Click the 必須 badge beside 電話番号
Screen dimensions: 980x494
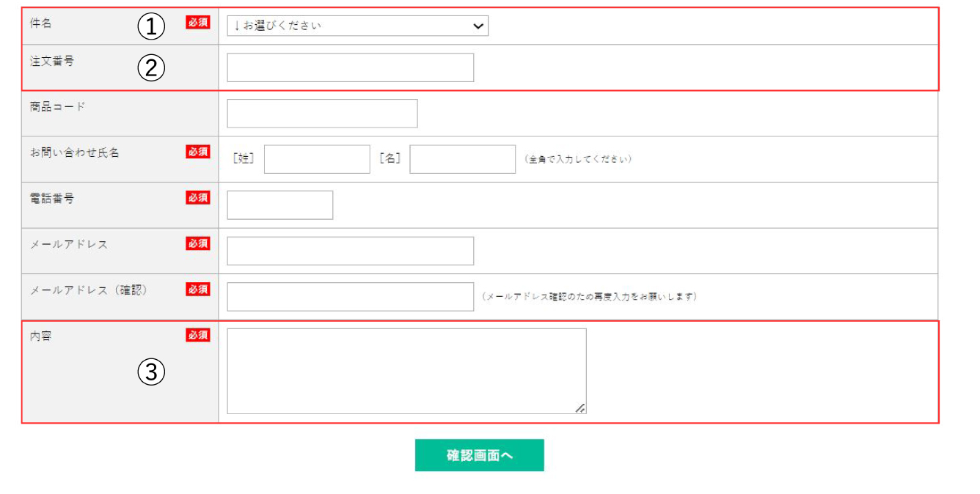tap(198, 198)
